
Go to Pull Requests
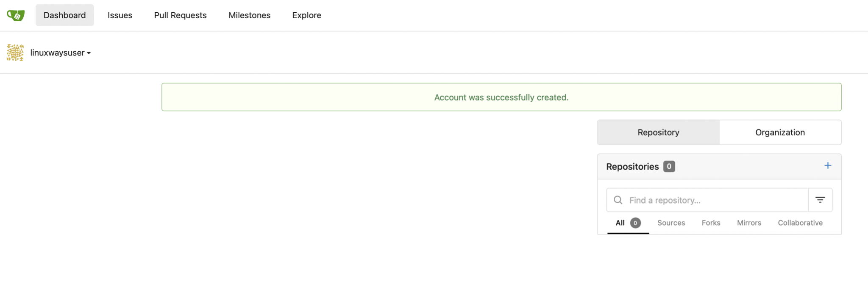181,15
